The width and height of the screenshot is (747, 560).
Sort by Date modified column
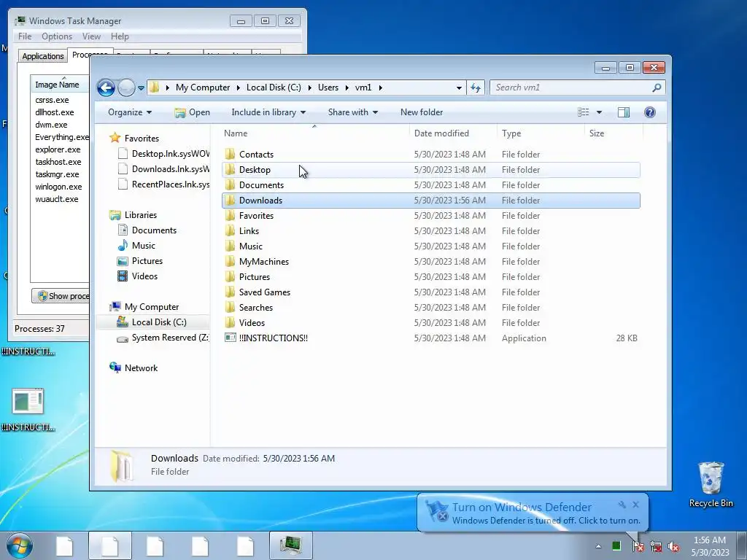click(x=452, y=133)
